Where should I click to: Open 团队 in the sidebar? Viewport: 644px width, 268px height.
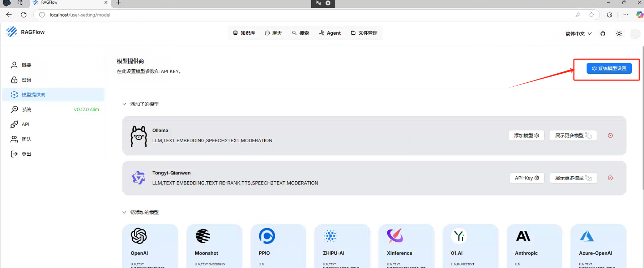coord(26,139)
